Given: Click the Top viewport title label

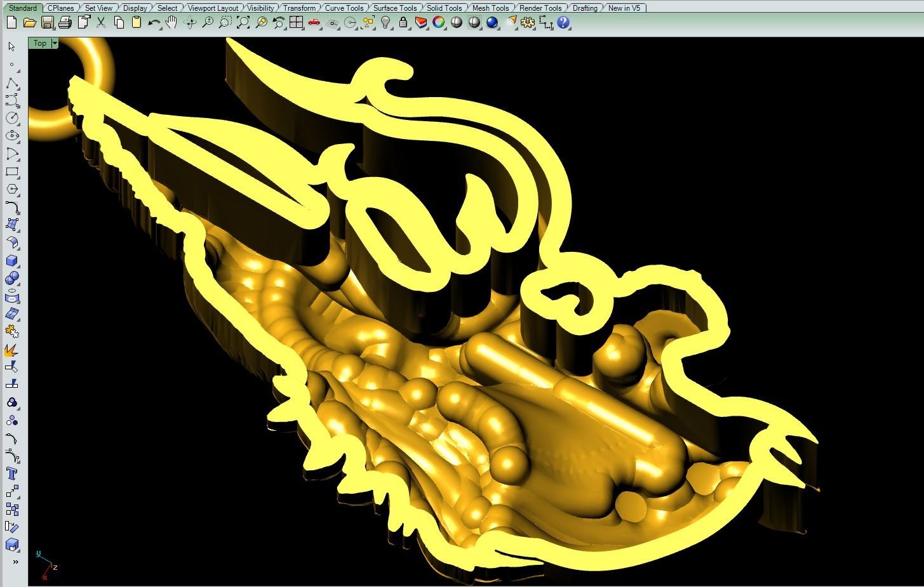Looking at the screenshot, I should [40, 43].
